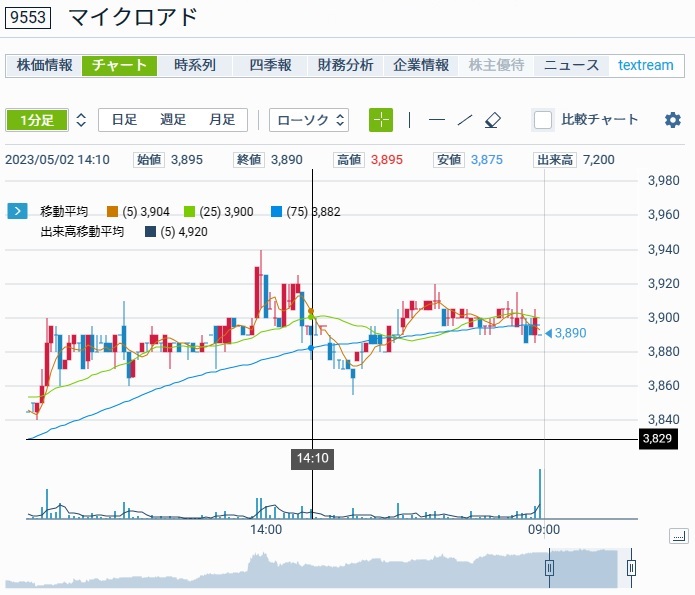
Task: Enable the 比較チャート checkbox
Action: point(543,120)
